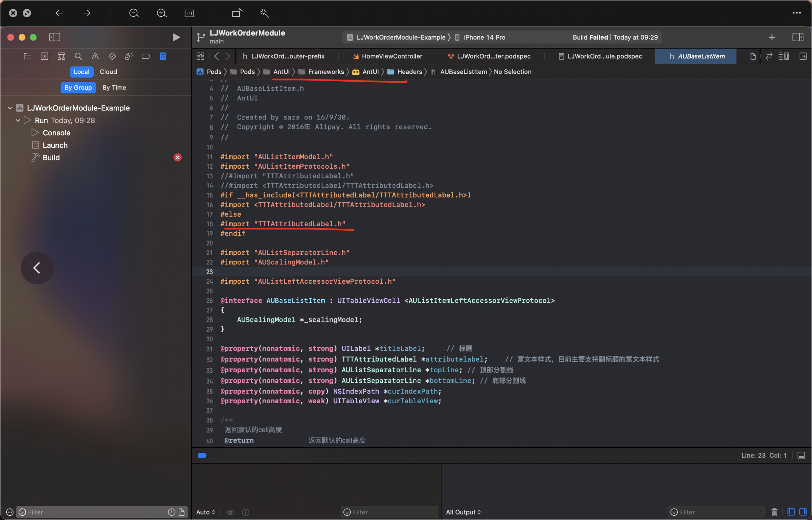The image size is (812, 520).
Task: Open the editor options lines icon
Action: pos(784,56)
